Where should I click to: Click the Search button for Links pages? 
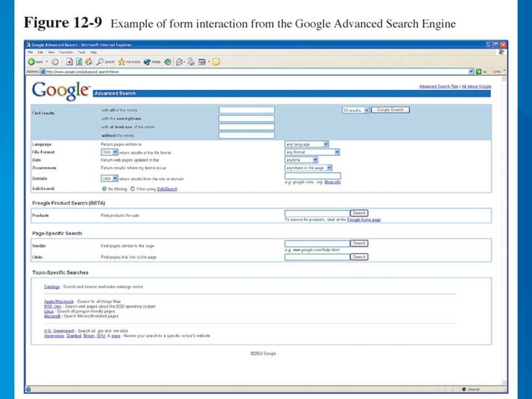point(359,257)
